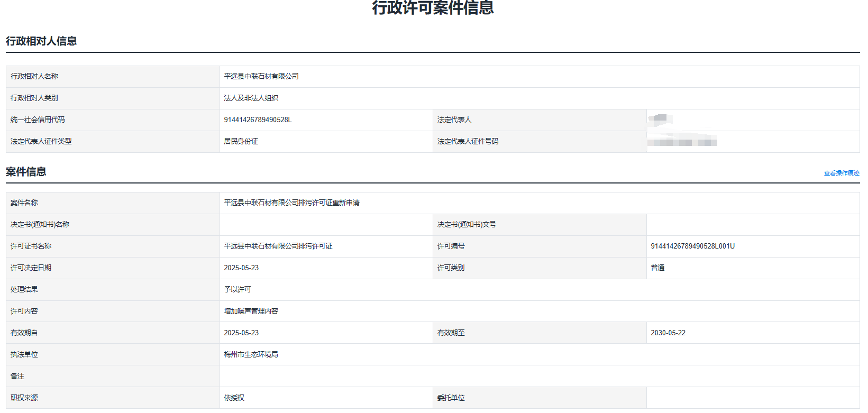The height and width of the screenshot is (413, 868).
Task: Click the 予以许可 result value
Action: pos(237,290)
